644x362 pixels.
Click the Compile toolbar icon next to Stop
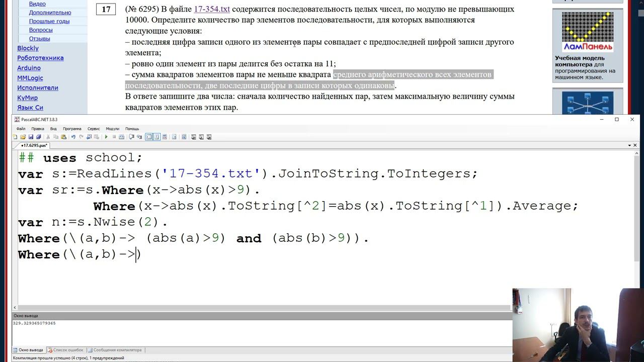coord(121,137)
